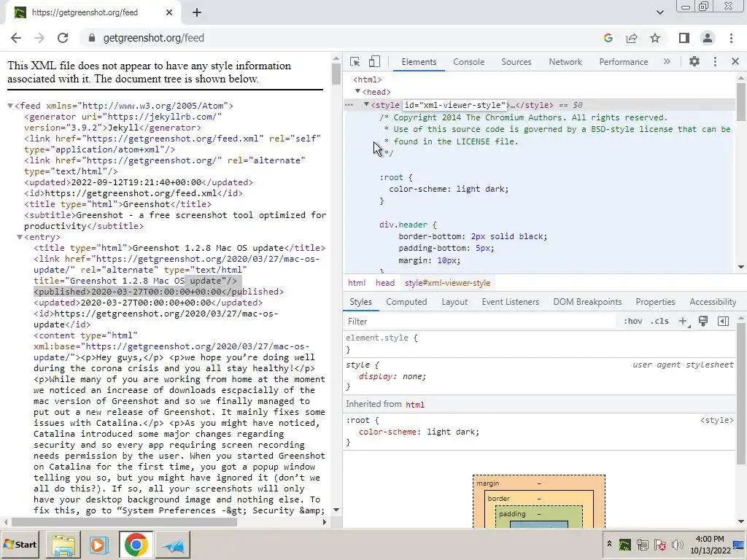The image size is (747, 560).
Task: Open the <style> source link for :root rule
Action: click(x=716, y=420)
